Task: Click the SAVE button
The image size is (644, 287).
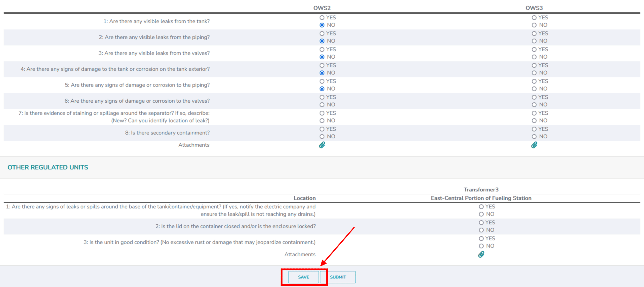Action: pyautogui.click(x=303, y=277)
